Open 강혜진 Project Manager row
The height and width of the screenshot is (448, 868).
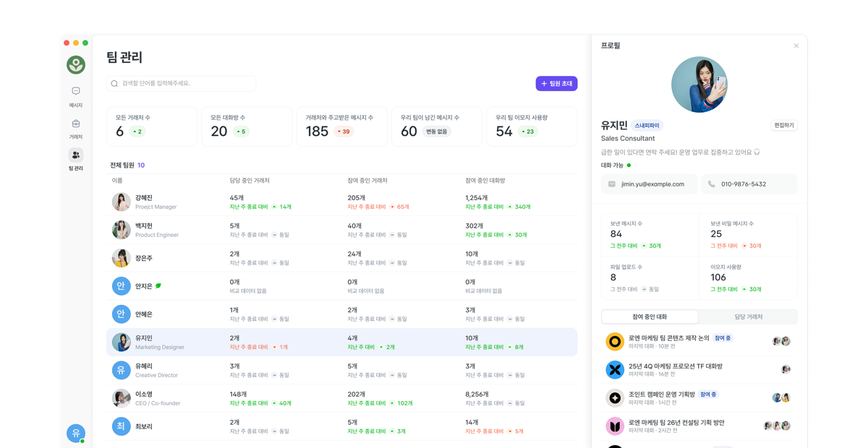pos(342,202)
